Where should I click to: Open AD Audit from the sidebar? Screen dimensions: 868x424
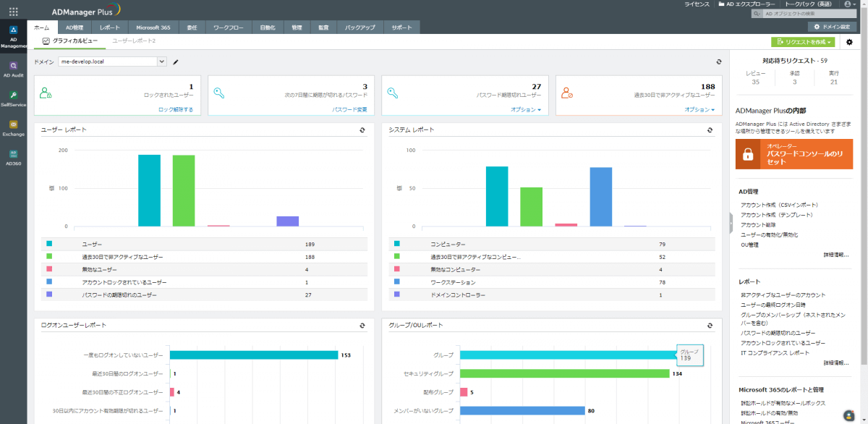click(x=13, y=69)
